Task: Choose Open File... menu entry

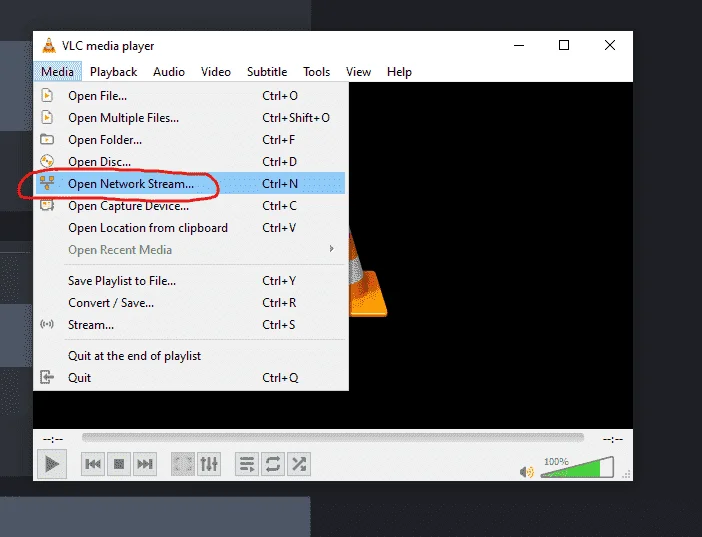Action: coord(190,96)
